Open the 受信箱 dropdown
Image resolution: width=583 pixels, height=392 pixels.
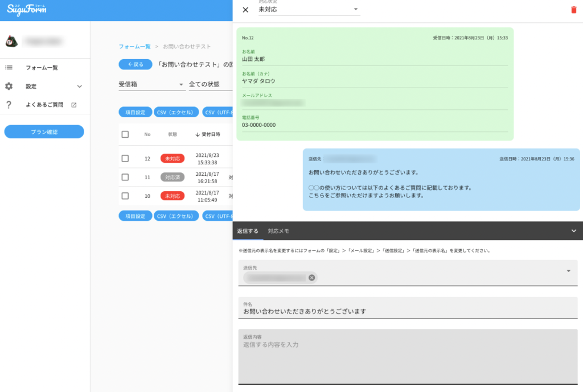151,84
